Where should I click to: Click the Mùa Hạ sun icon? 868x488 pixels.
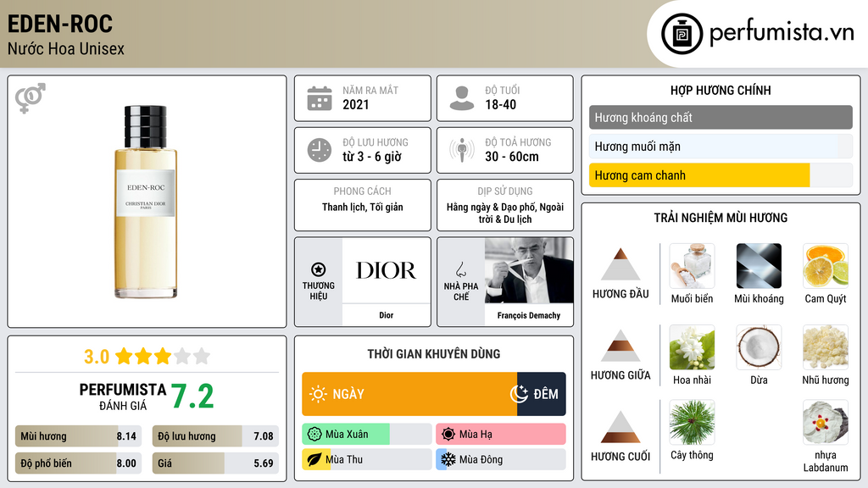click(448, 435)
